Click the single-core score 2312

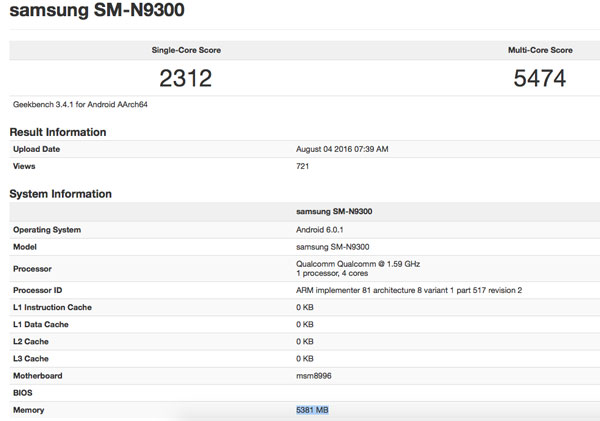click(186, 78)
